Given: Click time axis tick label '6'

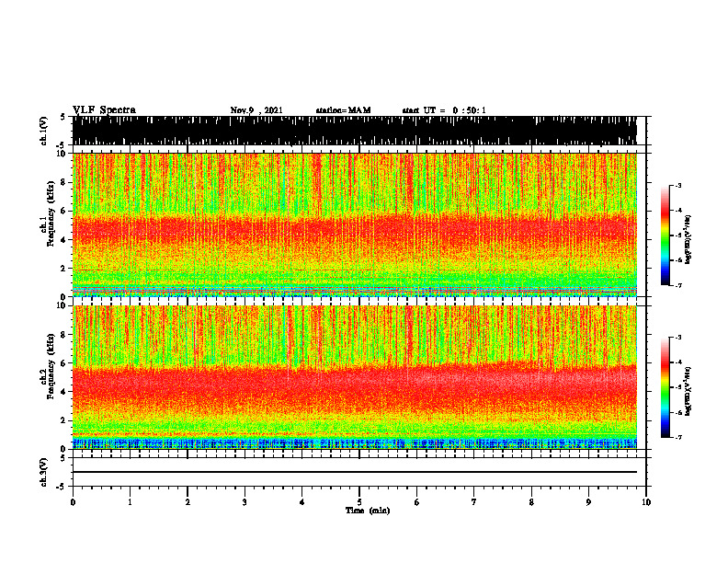Looking at the screenshot, I should (417, 502).
